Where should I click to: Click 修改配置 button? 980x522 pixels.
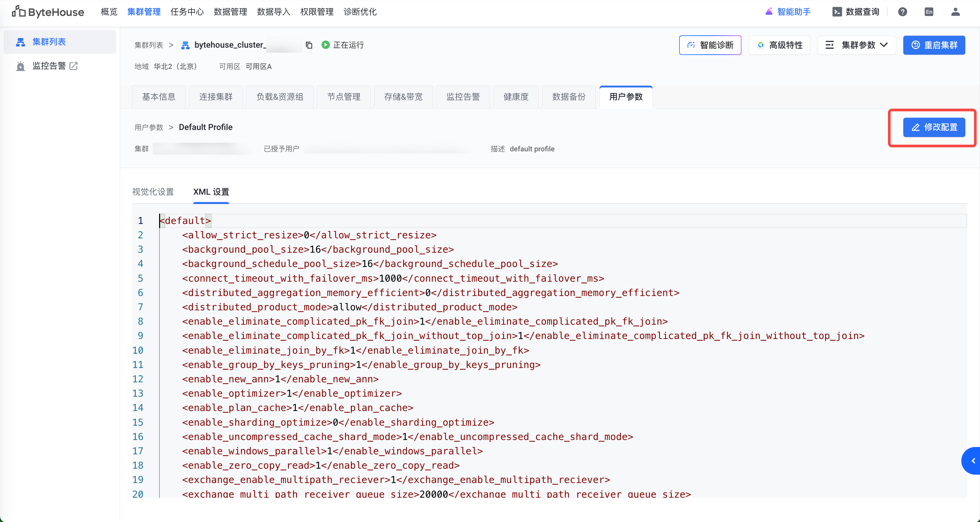click(x=934, y=127)
